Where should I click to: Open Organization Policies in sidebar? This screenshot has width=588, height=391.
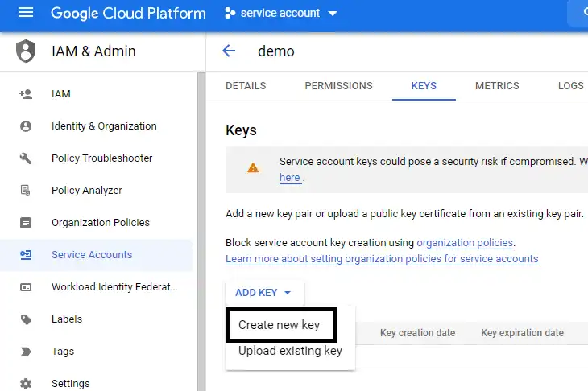(97, 223)
